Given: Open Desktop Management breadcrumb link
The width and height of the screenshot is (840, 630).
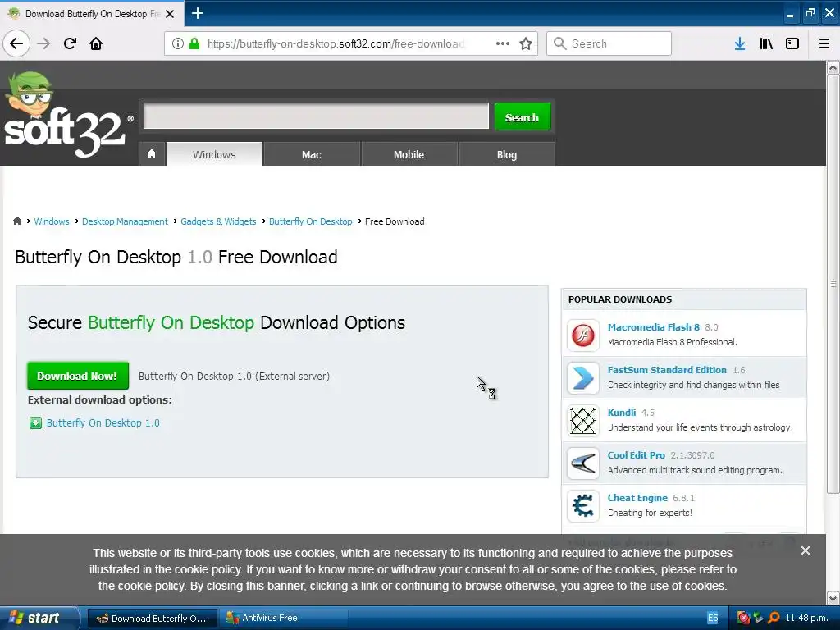Looking at the screenshot, I should tap(125, 221).
